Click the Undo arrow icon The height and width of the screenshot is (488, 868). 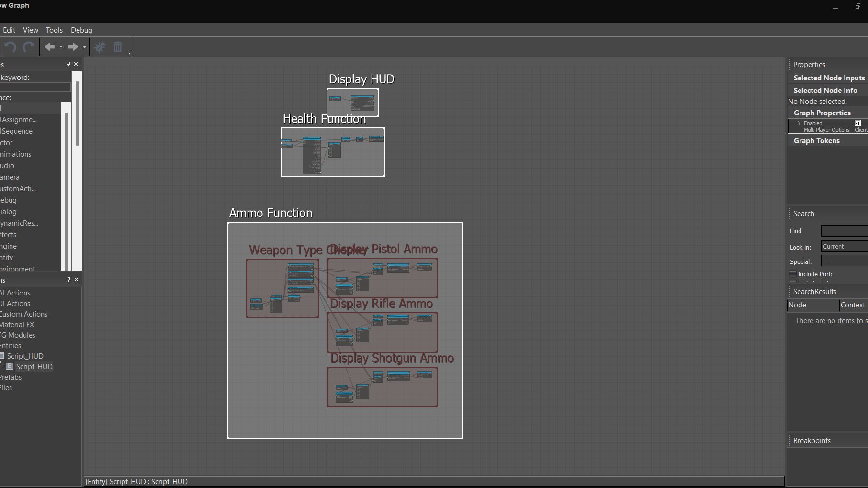[x=9, y=46]
